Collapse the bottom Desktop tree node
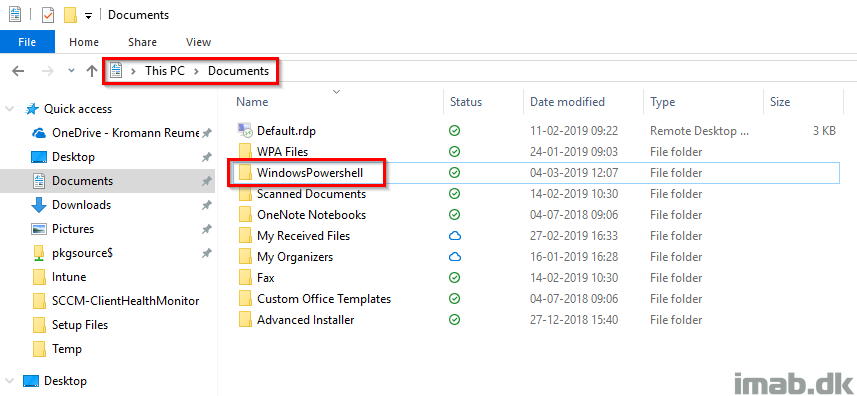 (x=9, y=381)
